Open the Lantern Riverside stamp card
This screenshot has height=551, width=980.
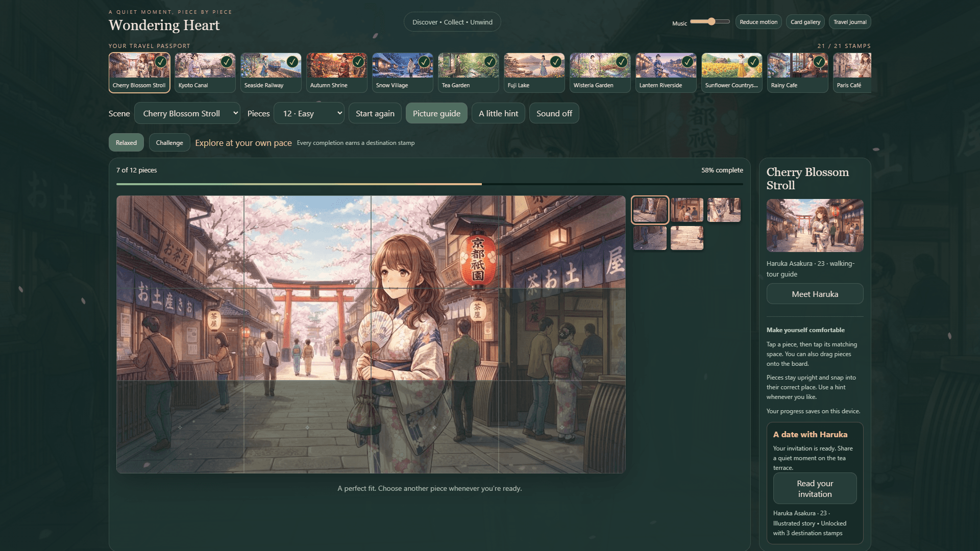coord(666,72)
